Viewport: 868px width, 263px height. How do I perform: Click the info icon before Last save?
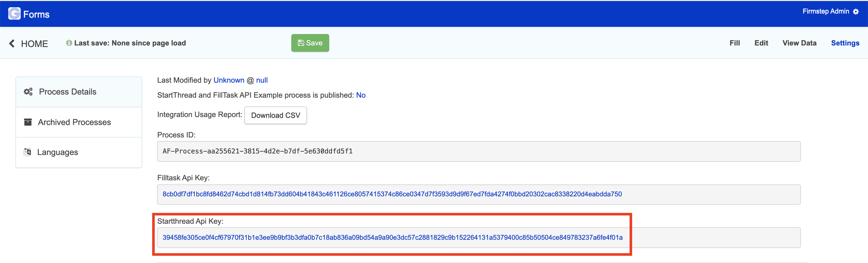pyautogui.click(x=69, y=43)
